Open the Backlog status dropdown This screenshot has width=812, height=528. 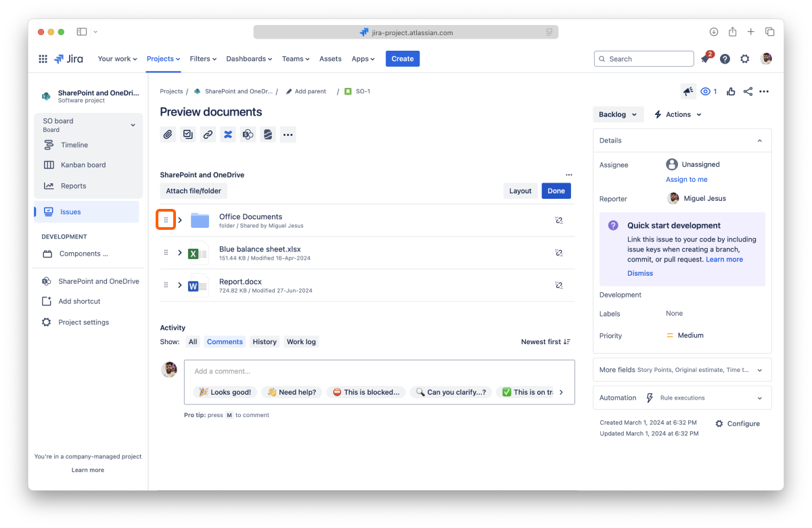coord(618,115)
